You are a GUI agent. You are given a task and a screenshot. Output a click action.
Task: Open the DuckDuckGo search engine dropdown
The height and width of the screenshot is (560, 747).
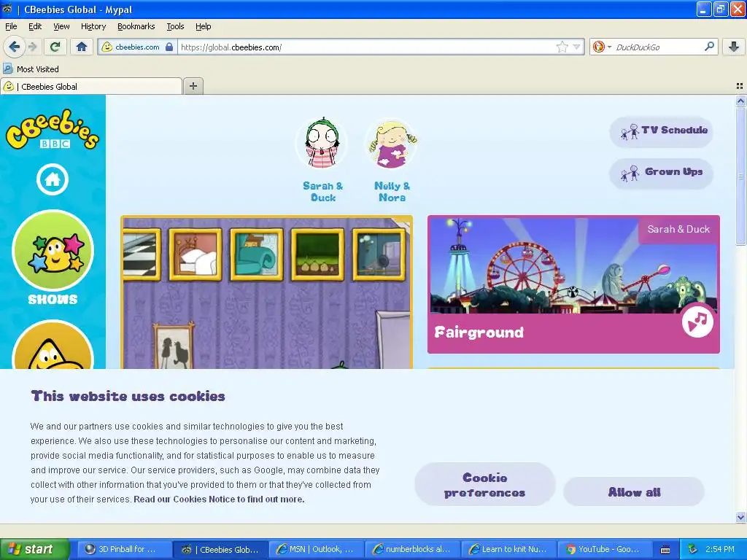[x=602, y=47]
